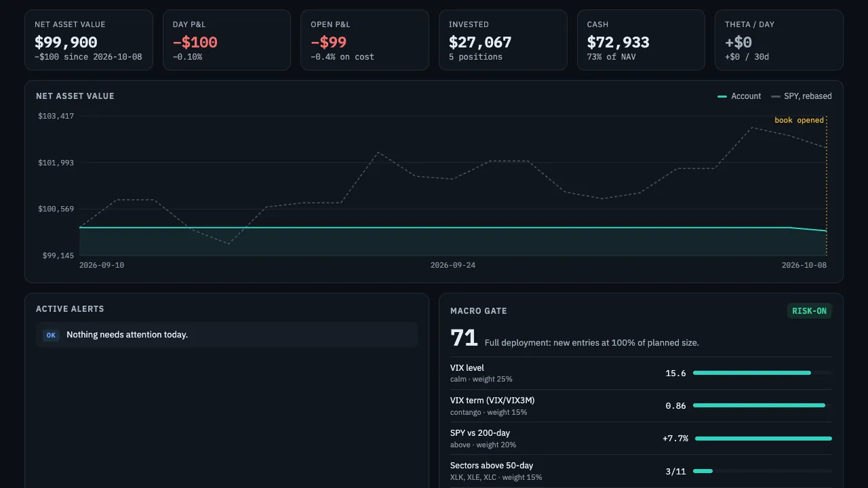Image resolution: width=868 pixels, height=488 pixels.
Task: Click the 2026-09-10 date axis label
Action: pyautogui.click(x=102, y=265)
